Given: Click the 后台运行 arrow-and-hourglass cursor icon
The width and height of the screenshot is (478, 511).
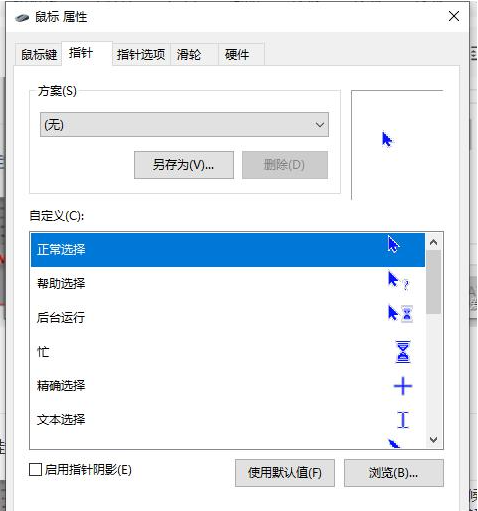Looking at the screenshot, I should (400, 314).
